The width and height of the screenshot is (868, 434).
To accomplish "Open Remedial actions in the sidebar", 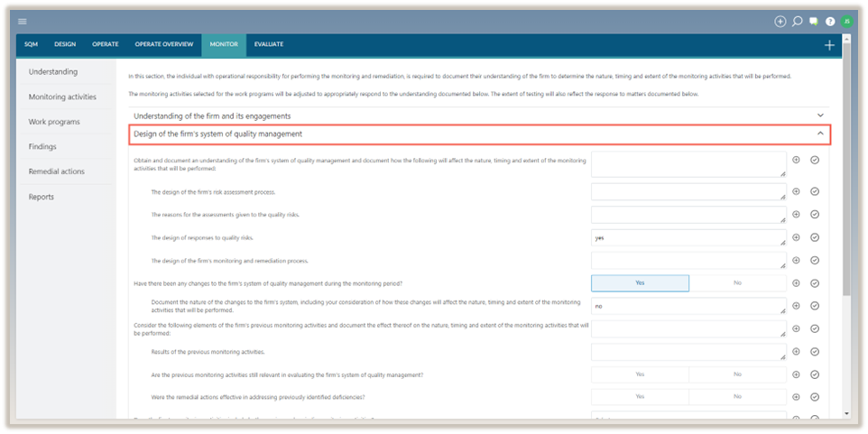I will click(x=56, y=171).
